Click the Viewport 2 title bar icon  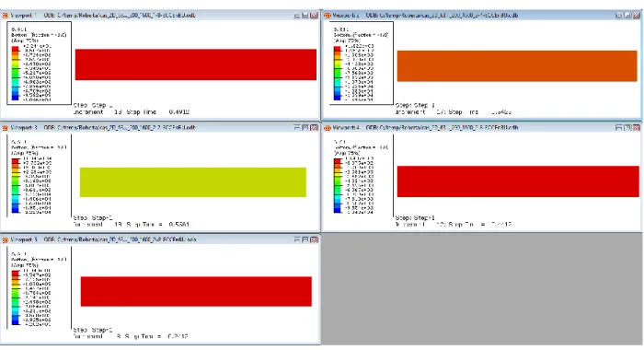tap(328, 16)
